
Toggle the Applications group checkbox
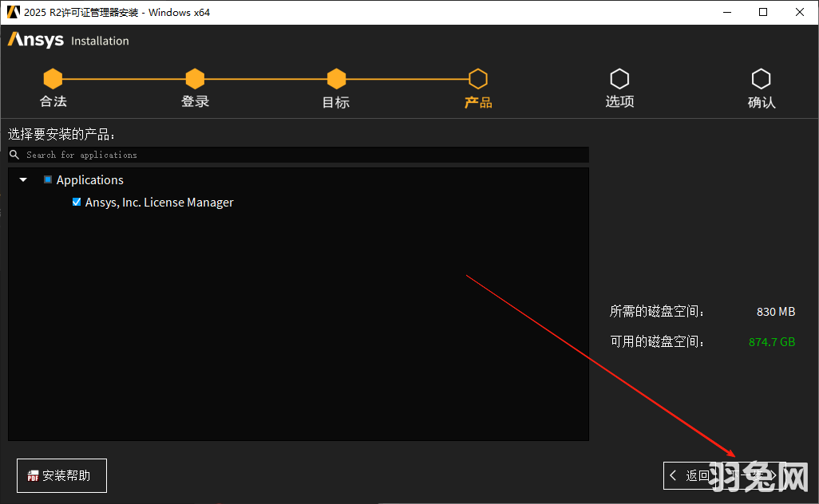(x=48, y=180)
